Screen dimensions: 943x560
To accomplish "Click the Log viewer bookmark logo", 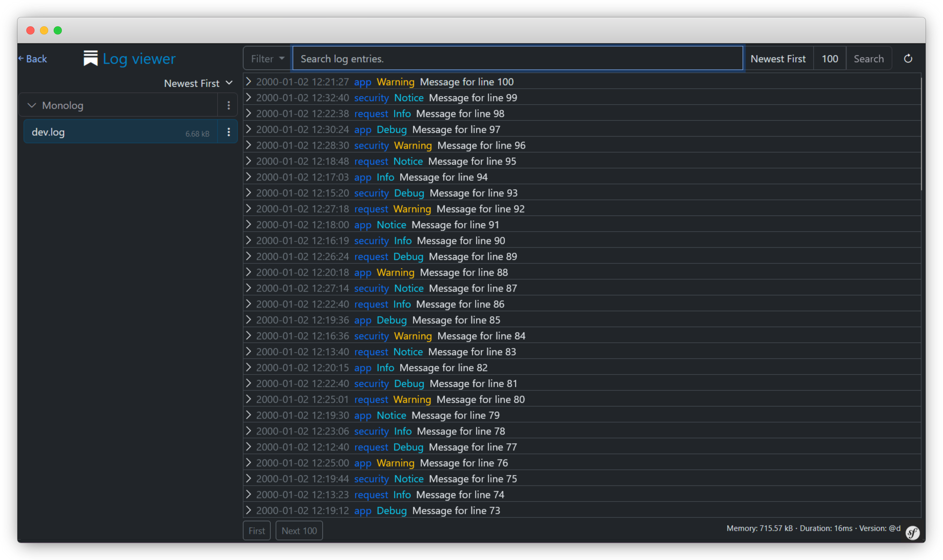I will click(x=91, y=58).
